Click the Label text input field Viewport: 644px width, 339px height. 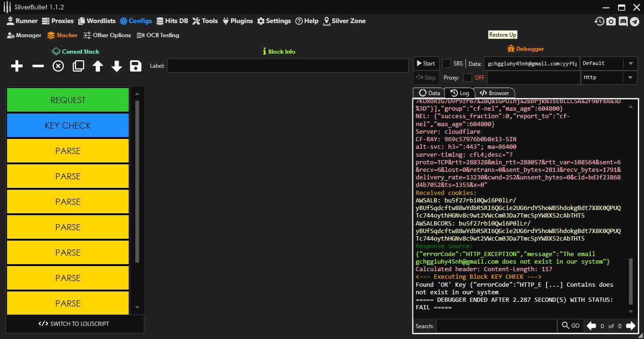click(288, 66)
